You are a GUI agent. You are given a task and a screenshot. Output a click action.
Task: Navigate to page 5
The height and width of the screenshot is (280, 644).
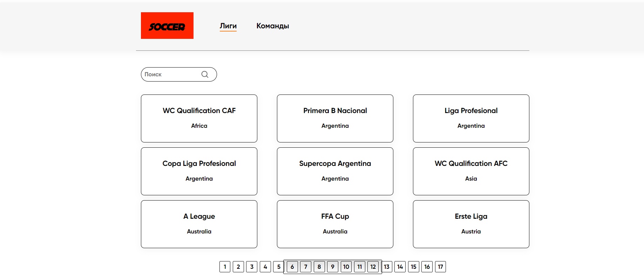click(x=279, y=267)
